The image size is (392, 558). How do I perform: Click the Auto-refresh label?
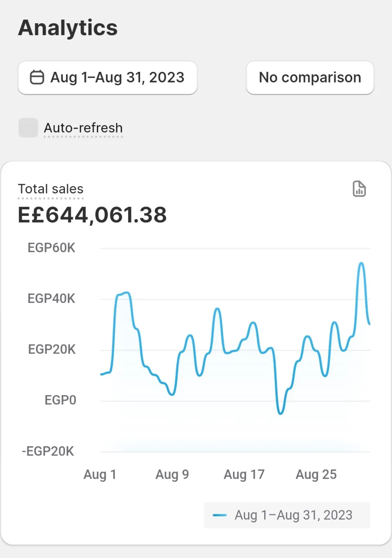pyautogui.click(x=83, y=128)
